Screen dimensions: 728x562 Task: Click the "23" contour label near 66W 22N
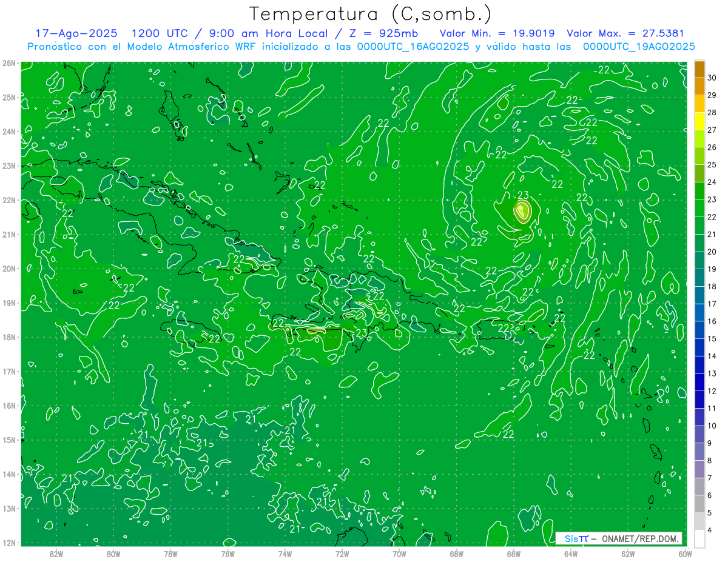(x=523, y=195)
